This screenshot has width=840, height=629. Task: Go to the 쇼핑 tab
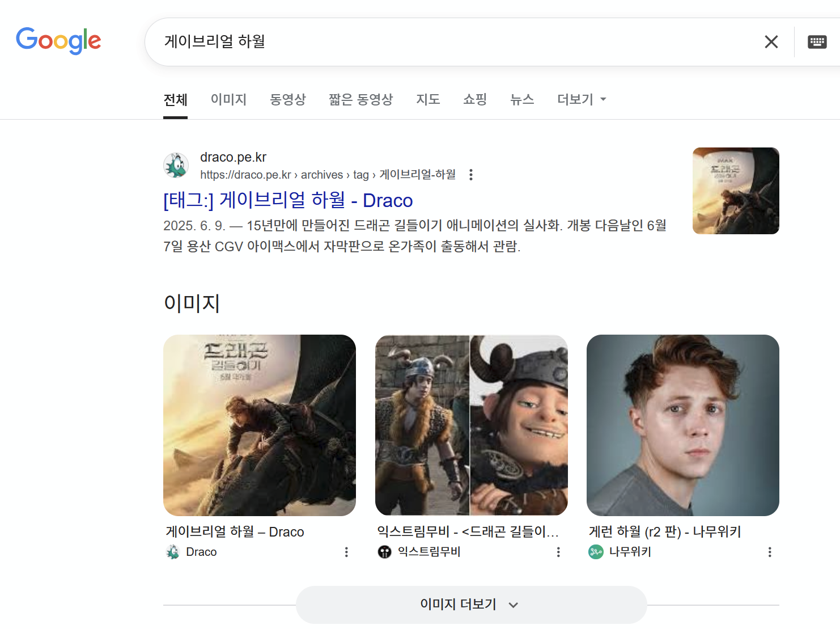[475, 100]
